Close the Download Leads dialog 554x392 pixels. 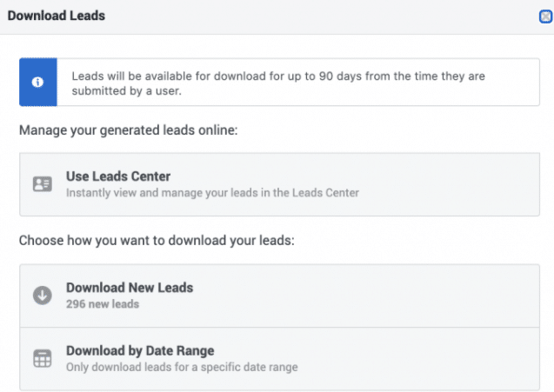coord(545,17)
